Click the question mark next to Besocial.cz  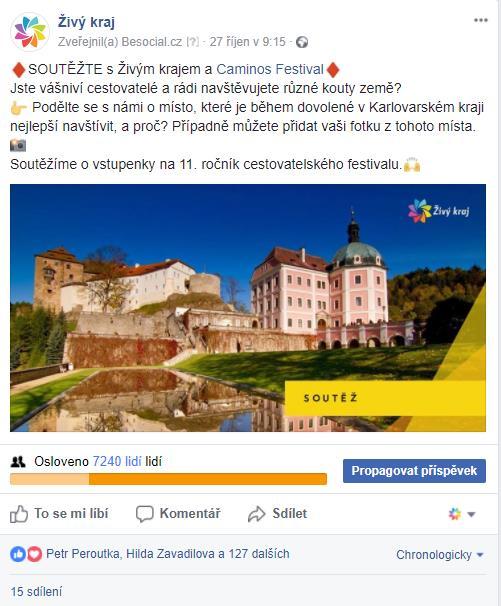192,42
